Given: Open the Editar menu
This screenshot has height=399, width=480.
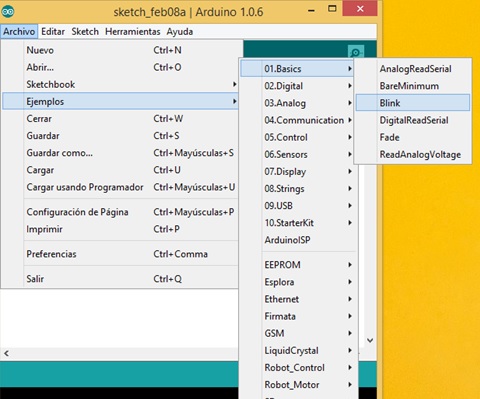Looking at the screenshot, I should pyautogui.click(x=53, y=32).
